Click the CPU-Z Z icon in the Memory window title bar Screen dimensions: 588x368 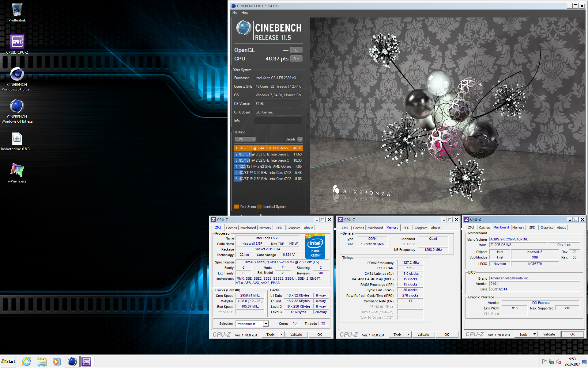tap(340, 220)
